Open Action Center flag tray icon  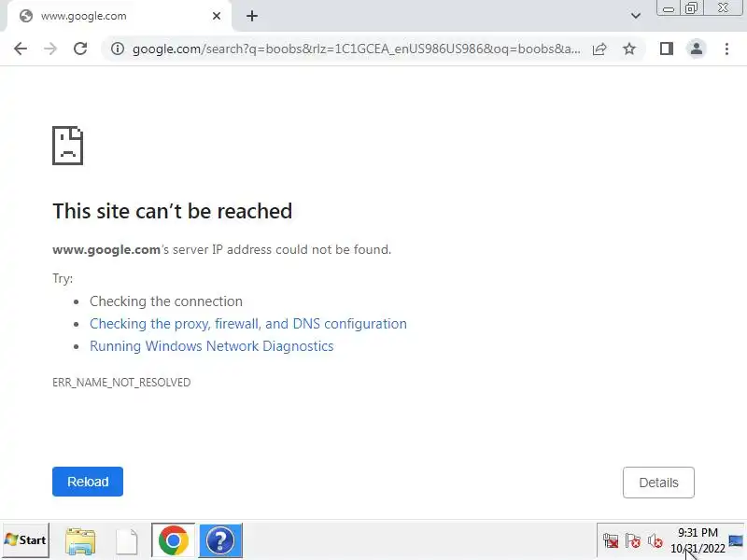tap(633, 541)
